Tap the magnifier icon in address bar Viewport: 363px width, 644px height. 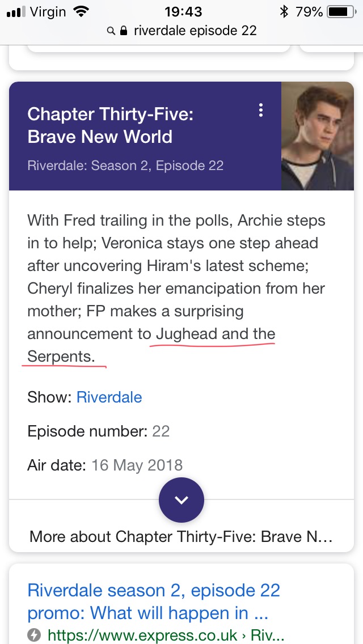coord(111,31)
